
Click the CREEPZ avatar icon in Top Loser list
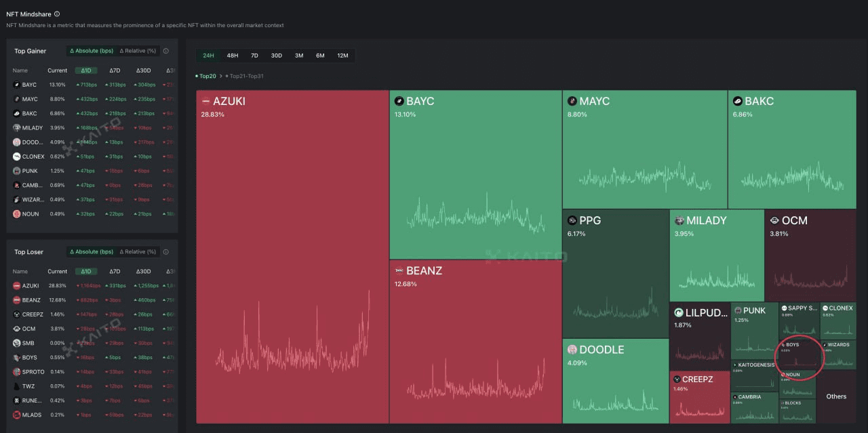click(16, 314)
